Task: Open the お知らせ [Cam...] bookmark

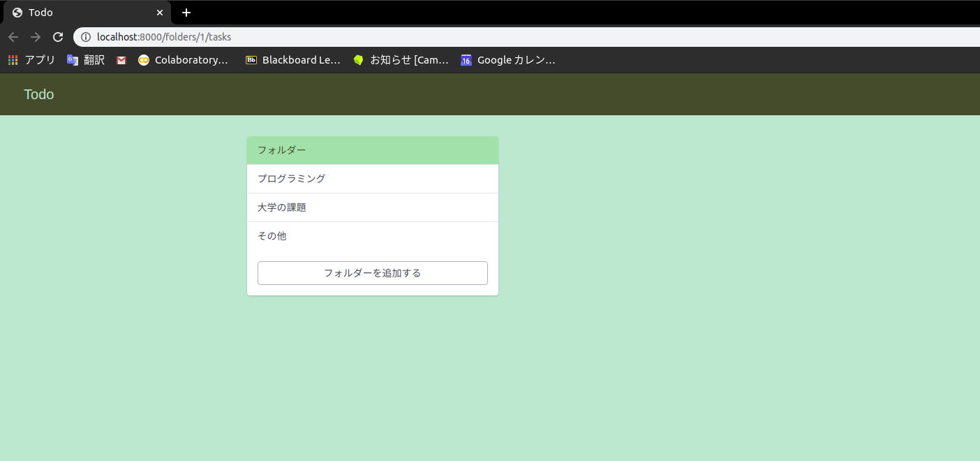Action: pos(401,60)
